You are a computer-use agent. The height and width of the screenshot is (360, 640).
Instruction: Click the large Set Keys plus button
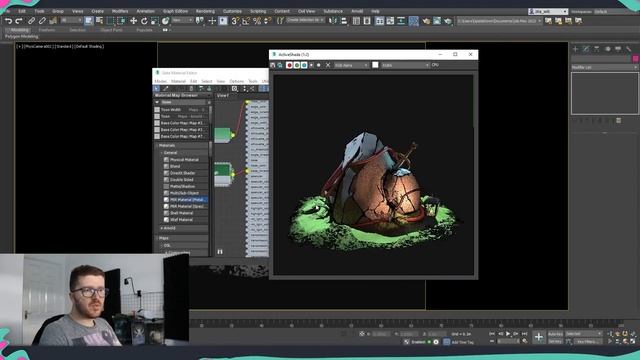tap(539, 337)
